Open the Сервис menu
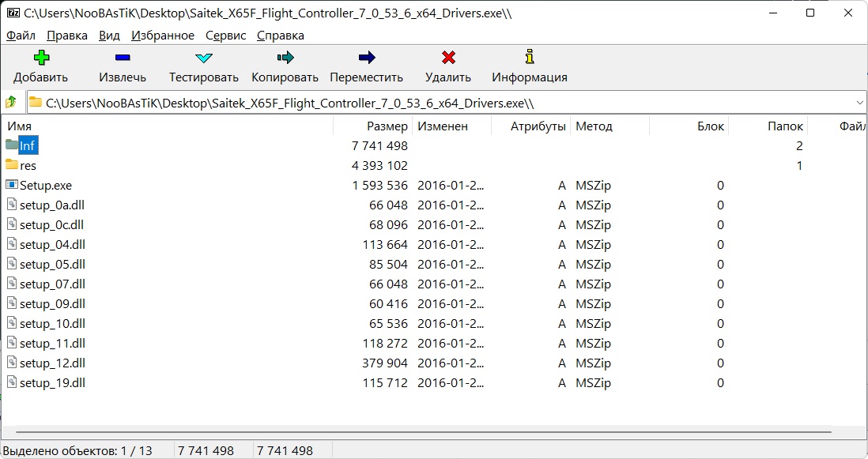 (x=225, y=36)
